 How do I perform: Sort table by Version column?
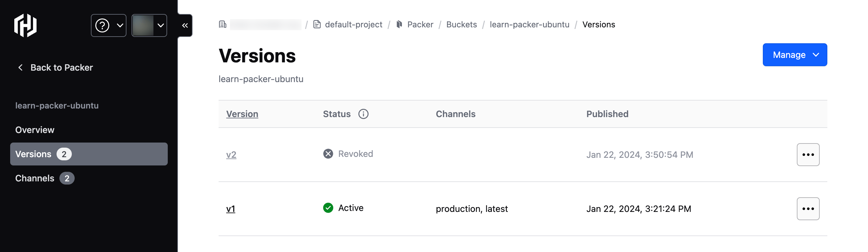(242, 114)
